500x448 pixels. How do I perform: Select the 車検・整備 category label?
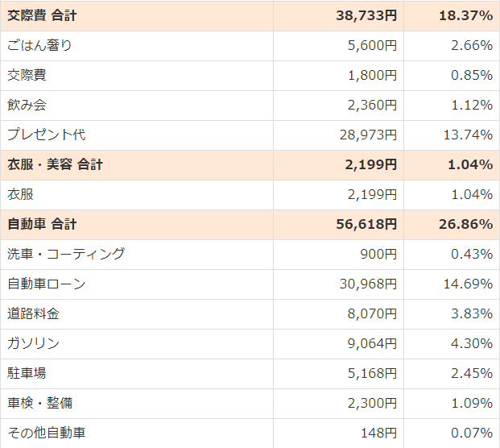[x=40, y=403]
